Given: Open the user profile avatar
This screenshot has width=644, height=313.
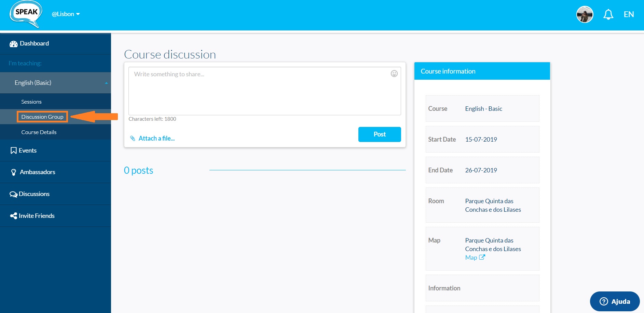Looking at the screenshot, I should click(585, 14).
